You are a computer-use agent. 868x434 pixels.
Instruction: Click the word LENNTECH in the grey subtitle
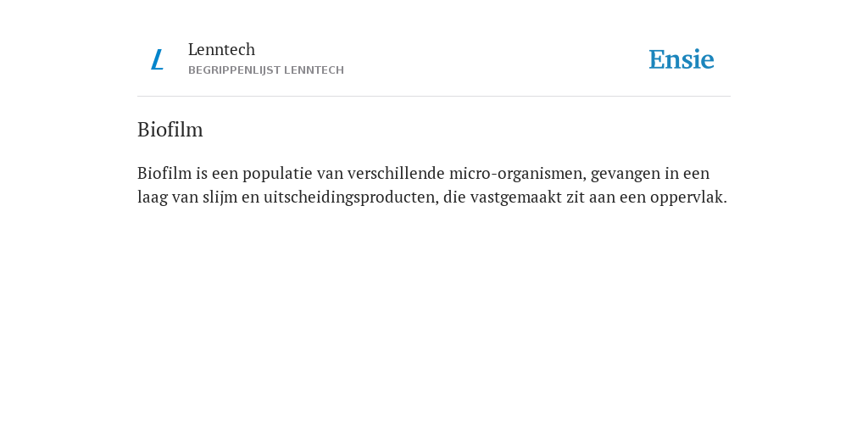tap(314, 70)
